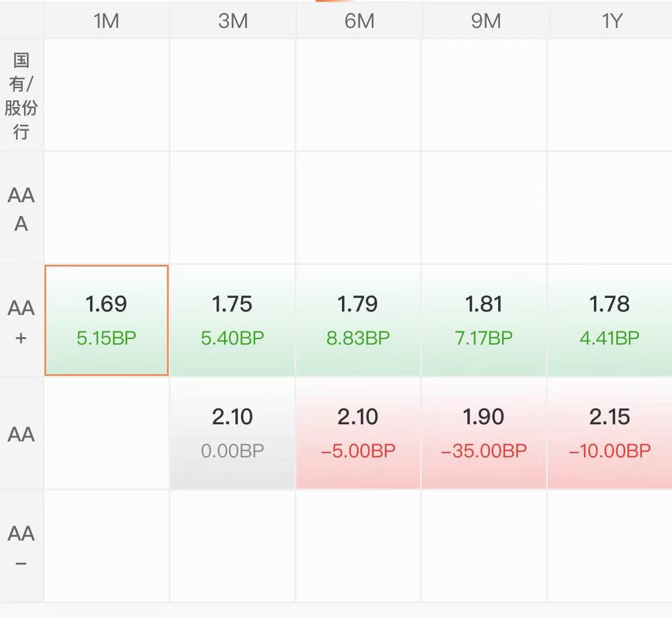672x618 pixels.
Task: Select the AA+ 1M cell showing 1.69
Action: pos(107,320)
